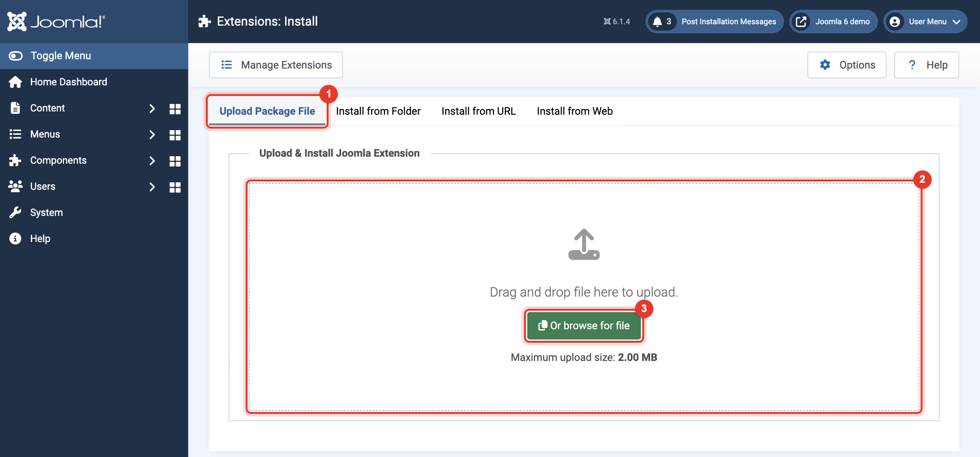Screen dimensions: 980x457
Task: Click the Options gear icon
Action: (825, 65)
